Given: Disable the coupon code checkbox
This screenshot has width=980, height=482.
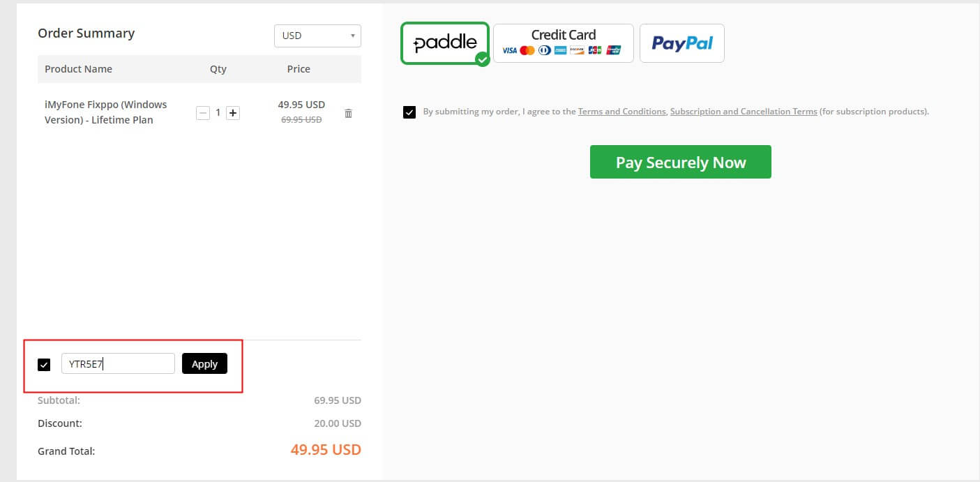Looking at the screenshot, I should click(x=44, y=363).
